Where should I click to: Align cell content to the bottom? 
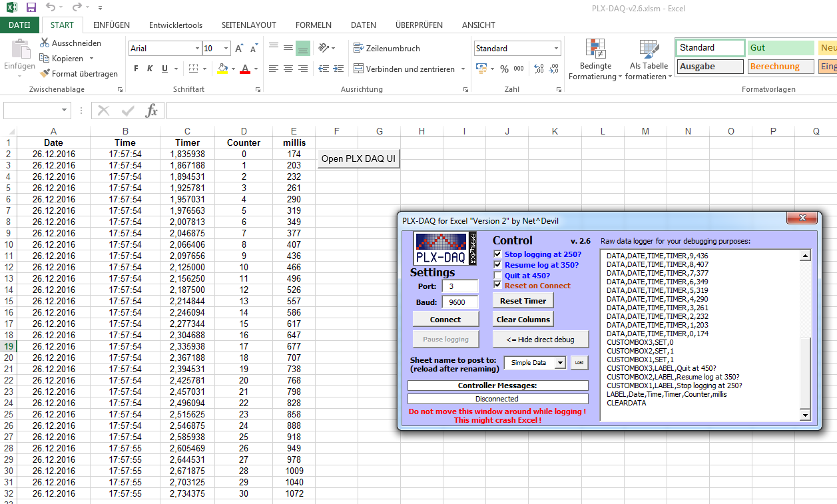(x=303, y=48)
